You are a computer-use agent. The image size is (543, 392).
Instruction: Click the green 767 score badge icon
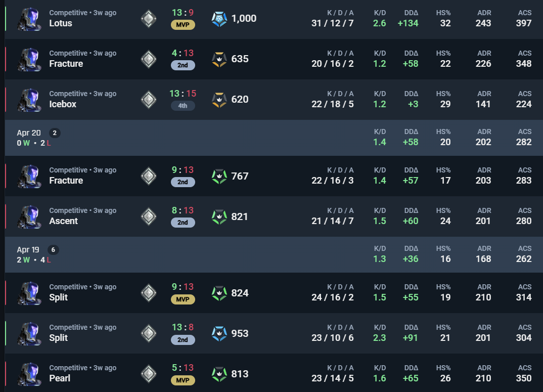click(x=219, y=177)
